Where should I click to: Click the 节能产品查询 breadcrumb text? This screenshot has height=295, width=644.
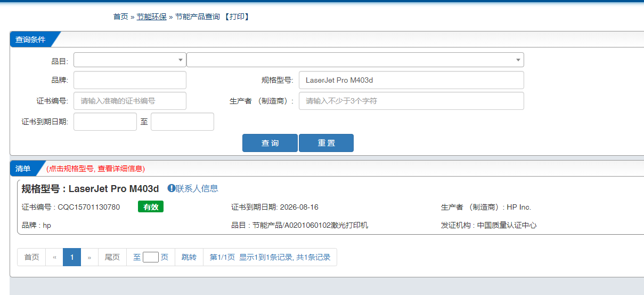point(198,17)
